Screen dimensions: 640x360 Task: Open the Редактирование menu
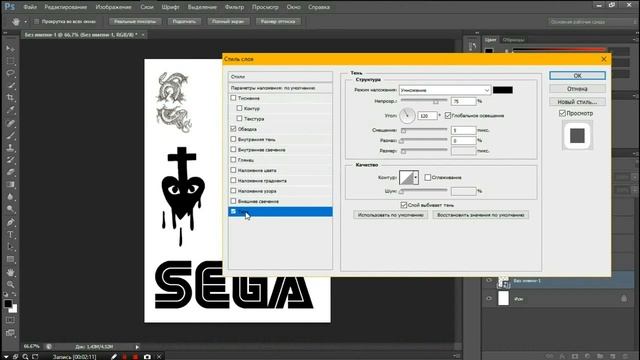pos(66,7)
